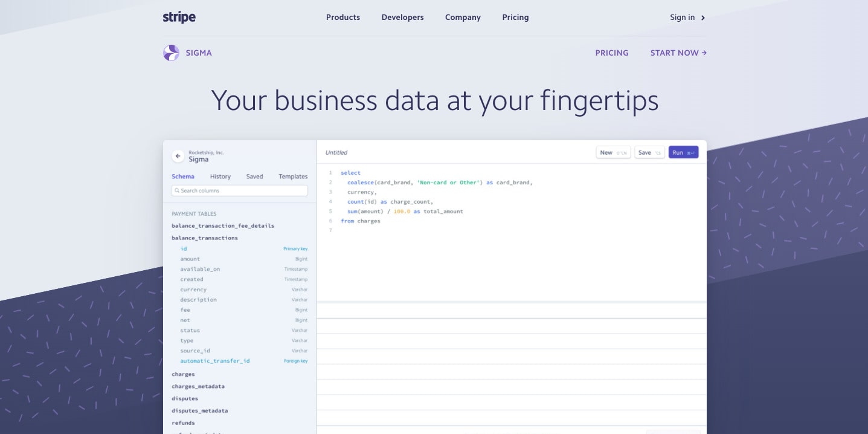Click the Stripe logo

[x=179, y=17]
